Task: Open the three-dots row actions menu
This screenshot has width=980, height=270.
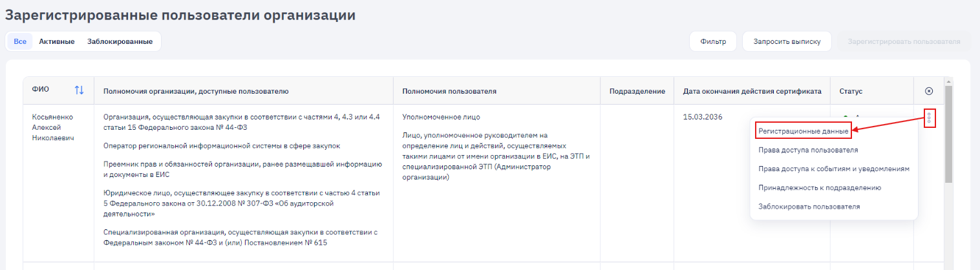Action: coord(929,118)
